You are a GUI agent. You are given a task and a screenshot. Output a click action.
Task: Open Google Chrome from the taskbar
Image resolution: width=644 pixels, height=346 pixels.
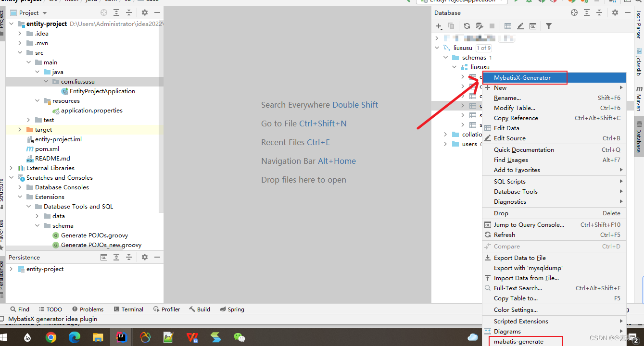click(x=51, y=337)
